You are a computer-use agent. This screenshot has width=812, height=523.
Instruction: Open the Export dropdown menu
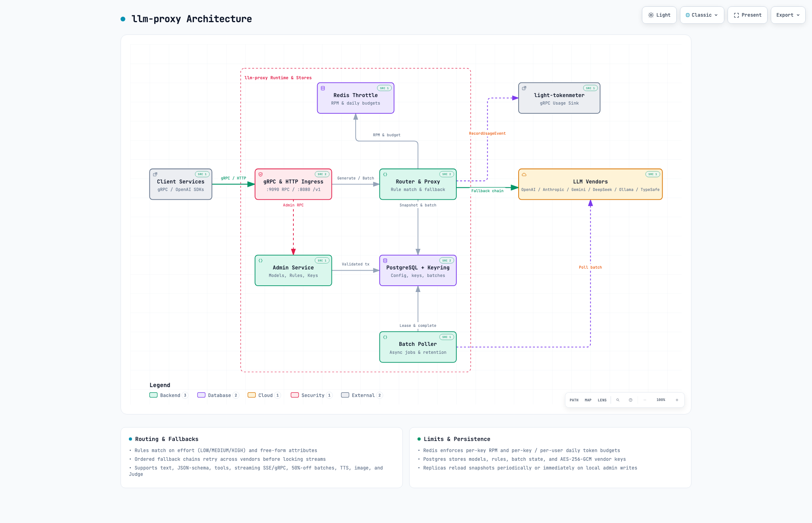pyautogui.click(x=788, y=15)
